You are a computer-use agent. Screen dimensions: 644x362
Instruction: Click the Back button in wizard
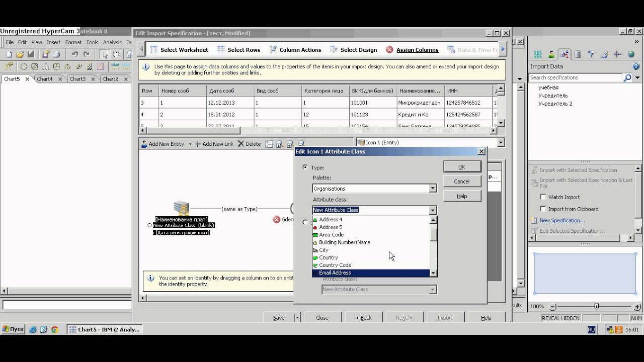[364, 318]
